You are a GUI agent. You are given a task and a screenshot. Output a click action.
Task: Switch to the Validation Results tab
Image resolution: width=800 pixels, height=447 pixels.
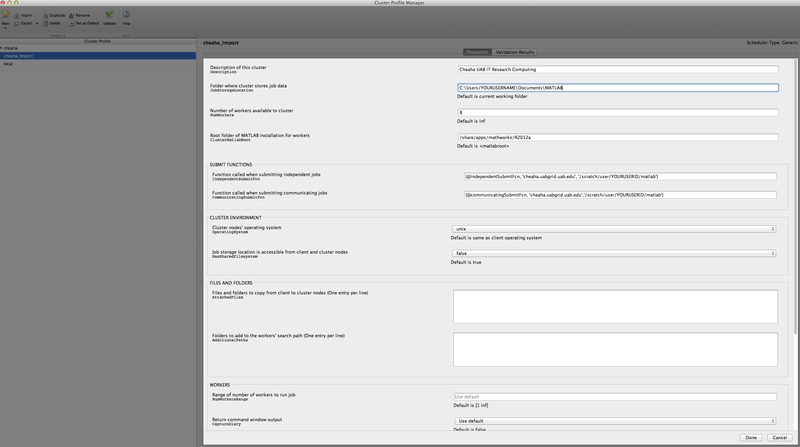click(514, 52)
